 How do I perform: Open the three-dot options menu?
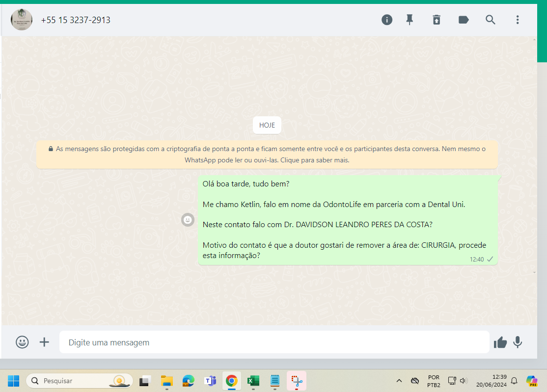coord(518,20)
